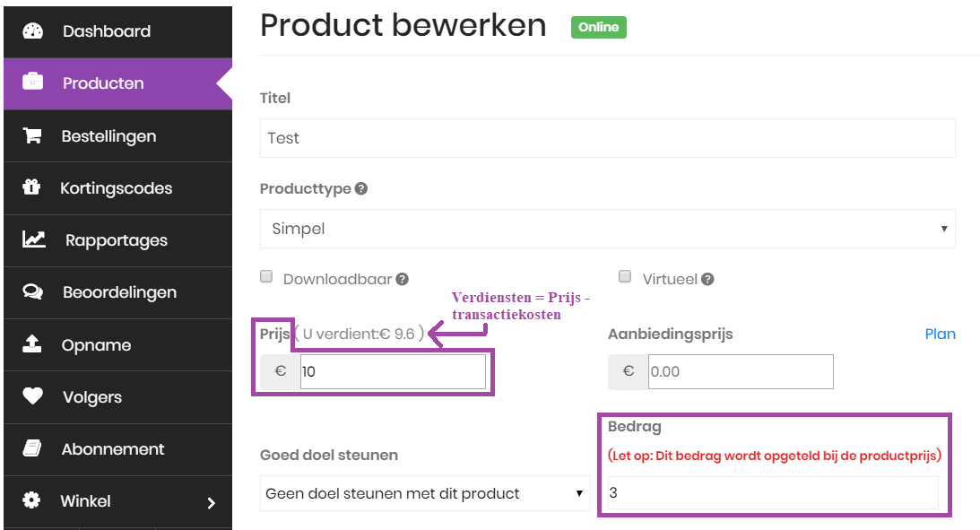The height and width of the screenshot is (530, 980).
Task: Expand the Winkel submenu arrow
Action: click(x=212, y=502)
